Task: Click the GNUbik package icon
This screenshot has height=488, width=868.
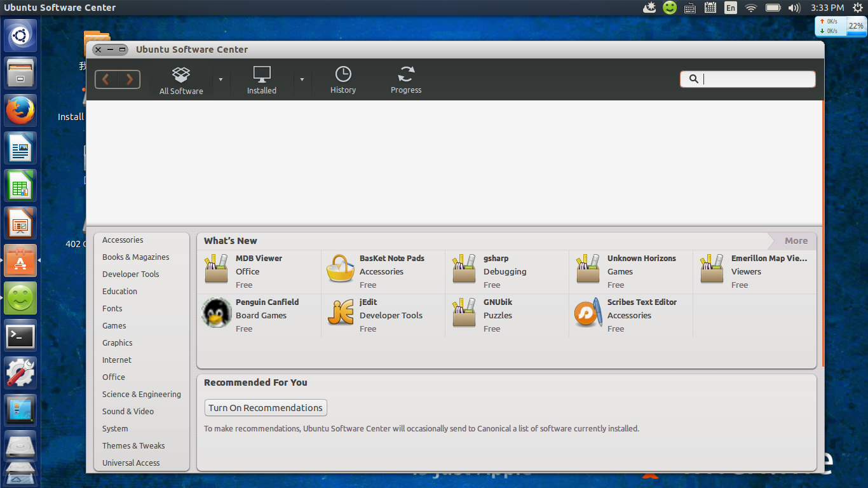Action: coord(464,313)
